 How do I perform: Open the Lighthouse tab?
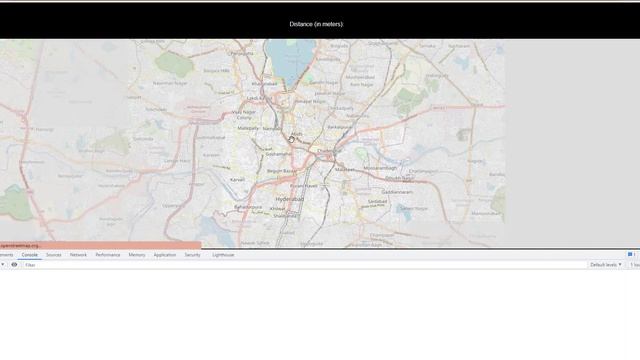(223, 255)
